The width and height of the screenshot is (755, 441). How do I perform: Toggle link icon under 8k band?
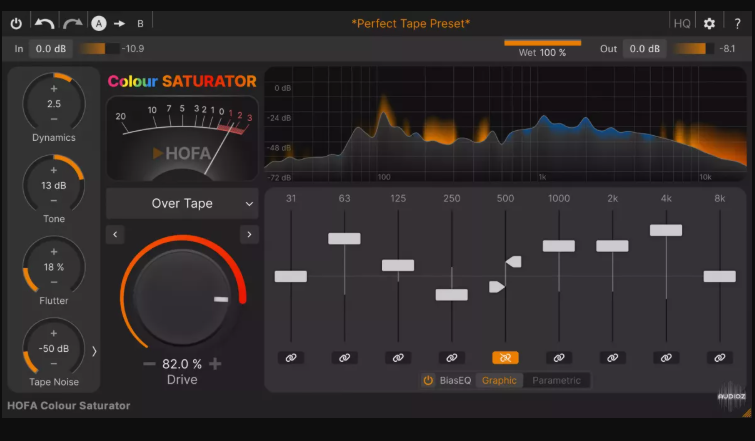coord(720,358)
